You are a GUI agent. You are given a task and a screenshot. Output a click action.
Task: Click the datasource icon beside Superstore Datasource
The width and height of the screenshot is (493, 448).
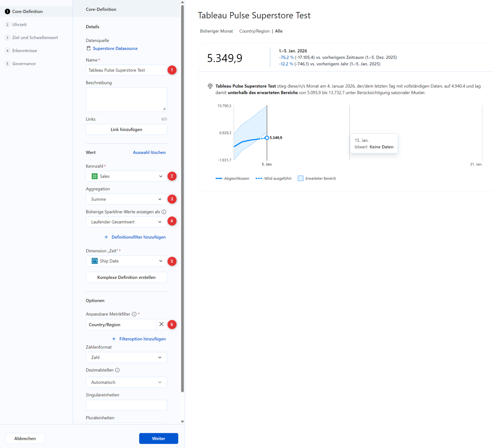pyautogui.click(x=89, y=48)
